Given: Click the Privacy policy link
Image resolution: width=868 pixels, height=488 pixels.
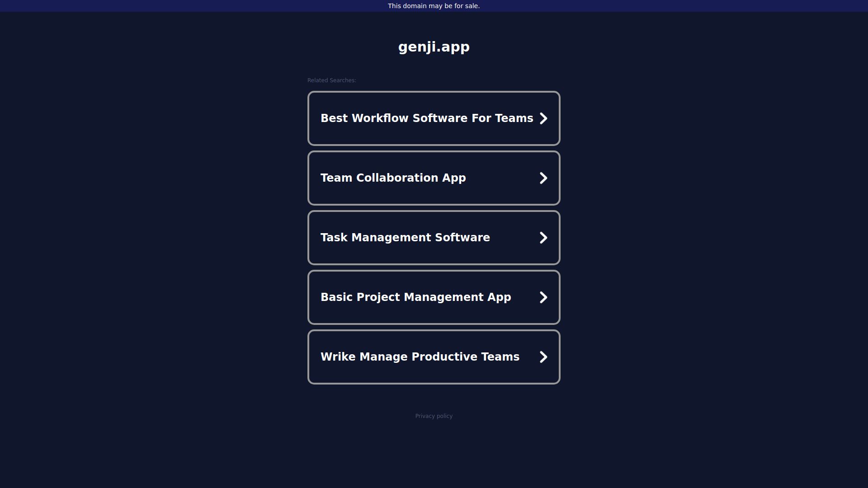Looking at the screenshot, I should pyautogui.click(x=434, y=416).
